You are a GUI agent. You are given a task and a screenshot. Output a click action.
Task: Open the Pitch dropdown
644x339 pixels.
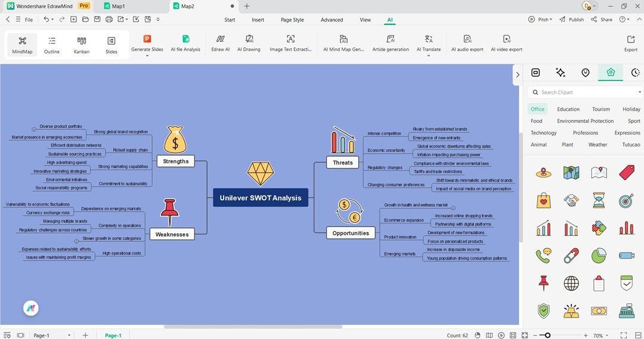540,19
